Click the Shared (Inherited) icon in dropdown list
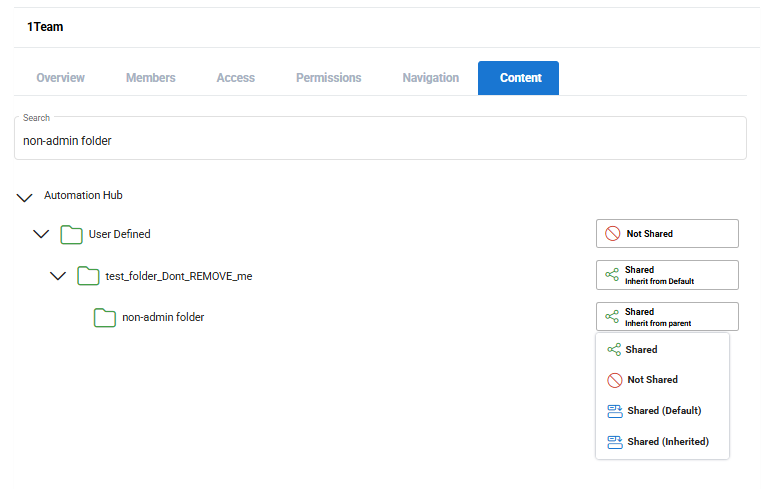 pos(614,442)
